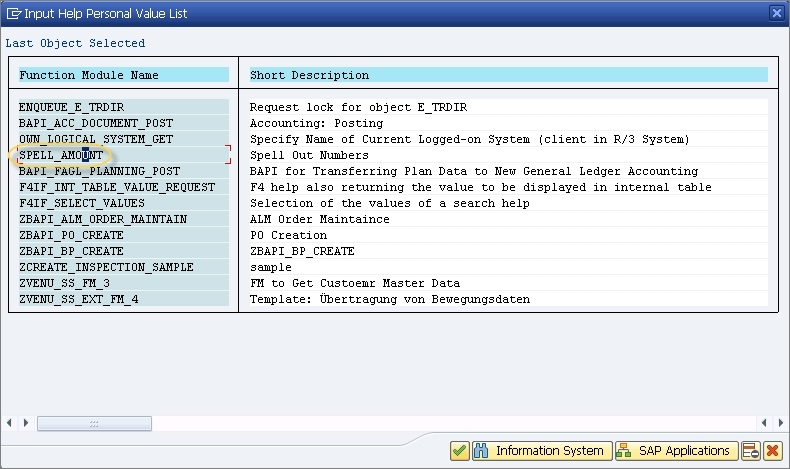Cancel dialog with red X button
The height and width of the screenshot is (469, 790).
772,450
